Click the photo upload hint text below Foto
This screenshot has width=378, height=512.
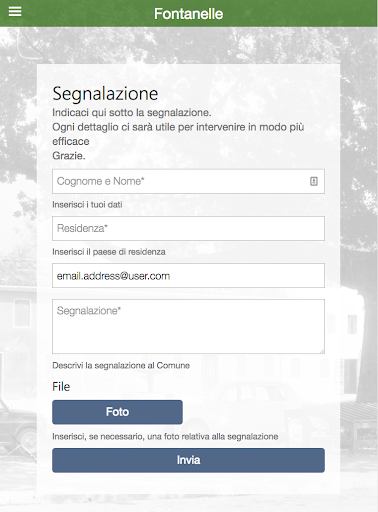(x=165, y=436)
